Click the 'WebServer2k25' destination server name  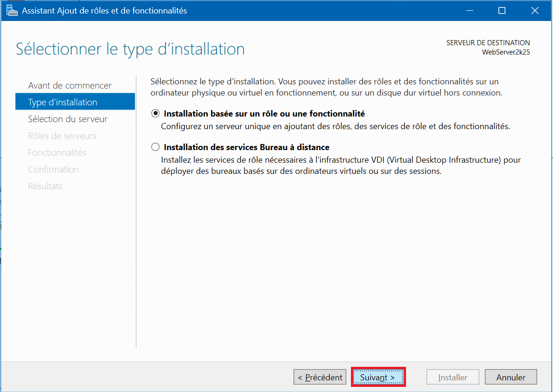point(505,52)
